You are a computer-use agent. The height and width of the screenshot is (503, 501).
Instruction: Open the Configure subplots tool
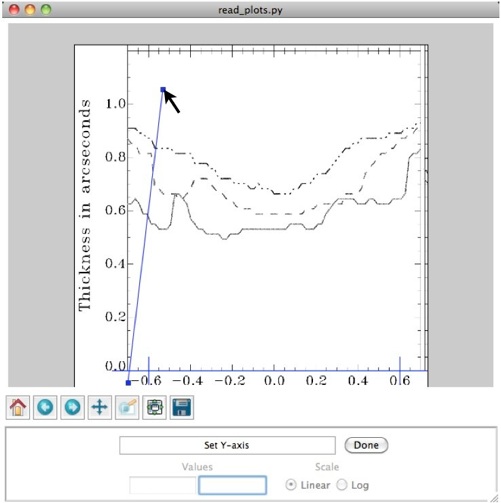tap(154, 407)
